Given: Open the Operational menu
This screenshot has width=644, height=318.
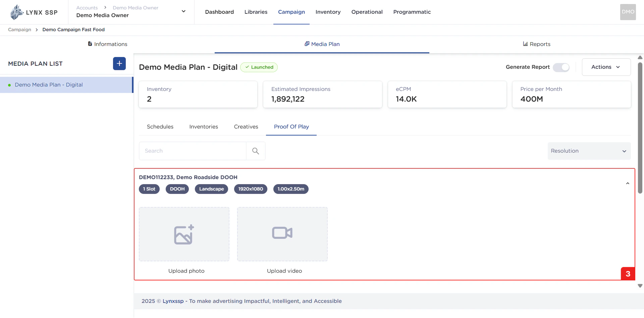Looking at the screenshot, I should coord(367,12).
